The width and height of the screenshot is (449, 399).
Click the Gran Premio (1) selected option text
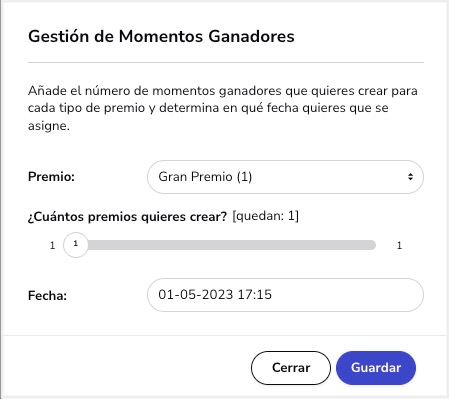(x=205, y=177)
